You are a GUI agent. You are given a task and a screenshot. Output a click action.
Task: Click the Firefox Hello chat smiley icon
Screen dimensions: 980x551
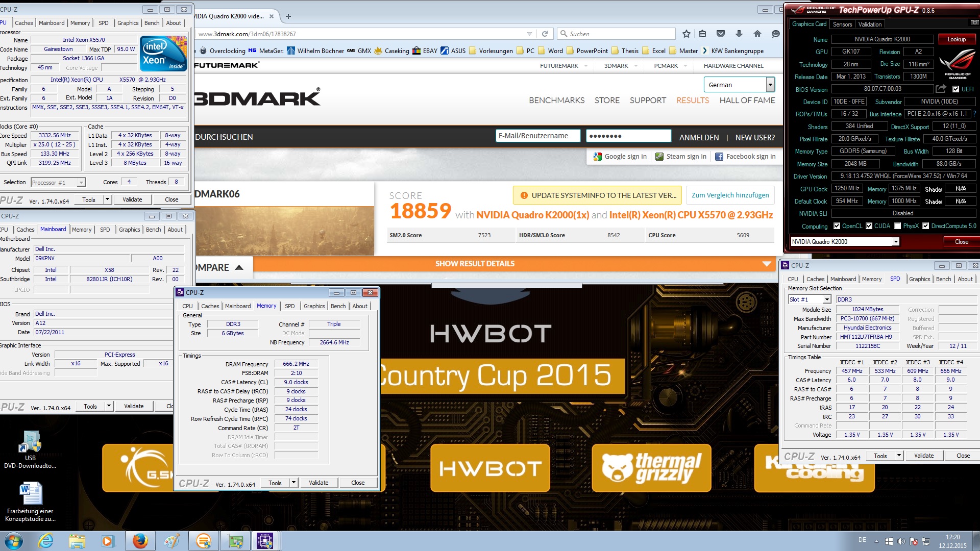tap(776, 34)
